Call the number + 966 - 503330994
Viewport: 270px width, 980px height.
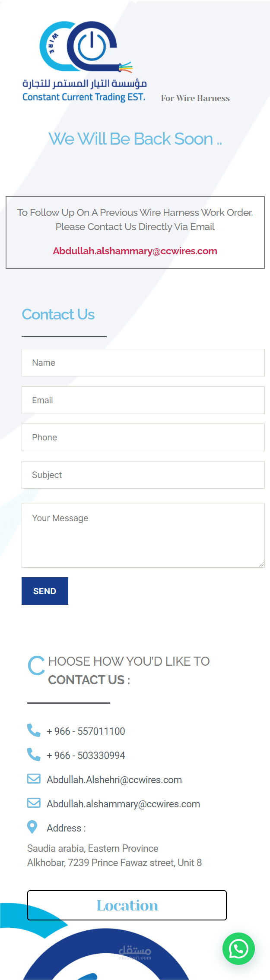pos(86,756)
